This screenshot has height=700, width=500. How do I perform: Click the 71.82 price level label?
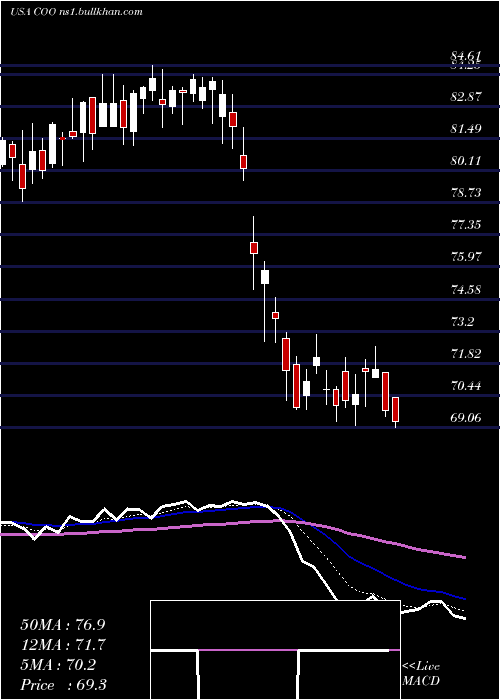tap(466, 354)
